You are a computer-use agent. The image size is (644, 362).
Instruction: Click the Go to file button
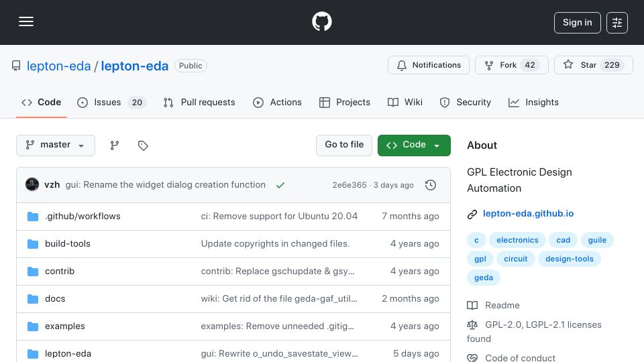coord(344,145)
